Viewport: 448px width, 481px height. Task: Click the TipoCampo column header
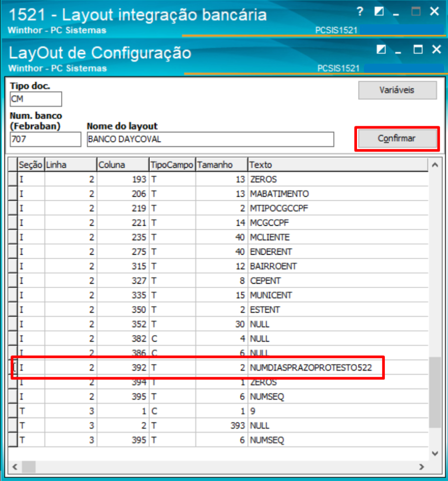(x=172, y=165)
